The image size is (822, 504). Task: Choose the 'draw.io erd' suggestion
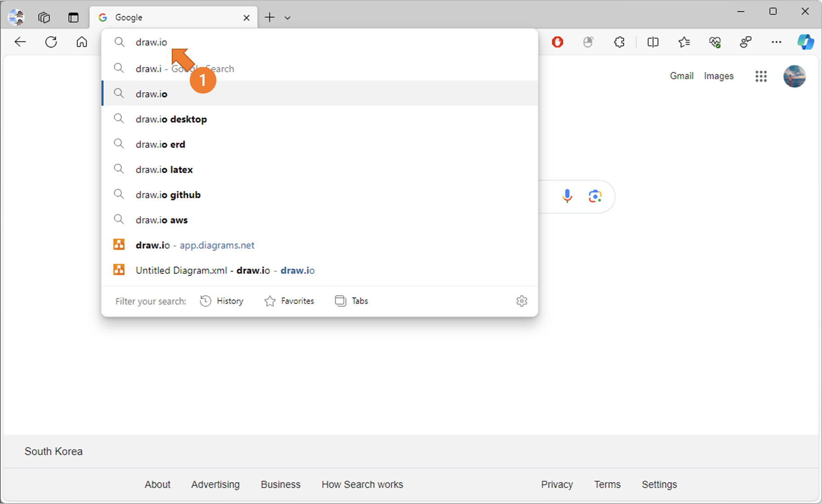click(320, 144)
